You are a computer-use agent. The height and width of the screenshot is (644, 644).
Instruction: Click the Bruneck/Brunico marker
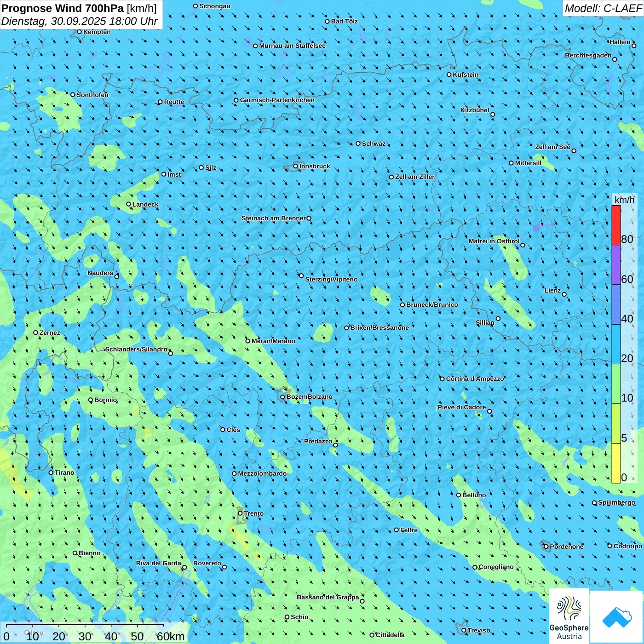[x=402, y=305]
